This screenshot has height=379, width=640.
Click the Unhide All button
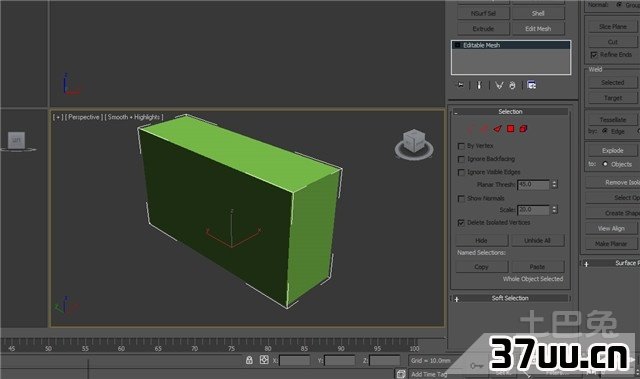(538, 240)
